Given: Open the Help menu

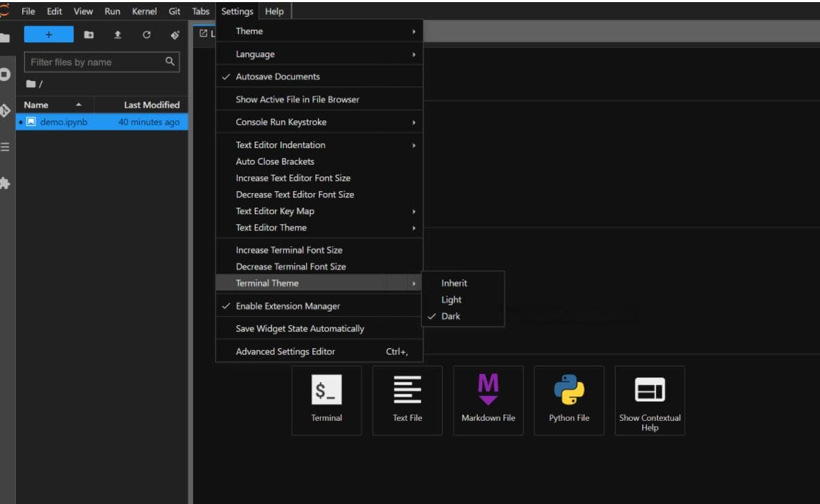Looking at the screenshot, I should (274, 11).
